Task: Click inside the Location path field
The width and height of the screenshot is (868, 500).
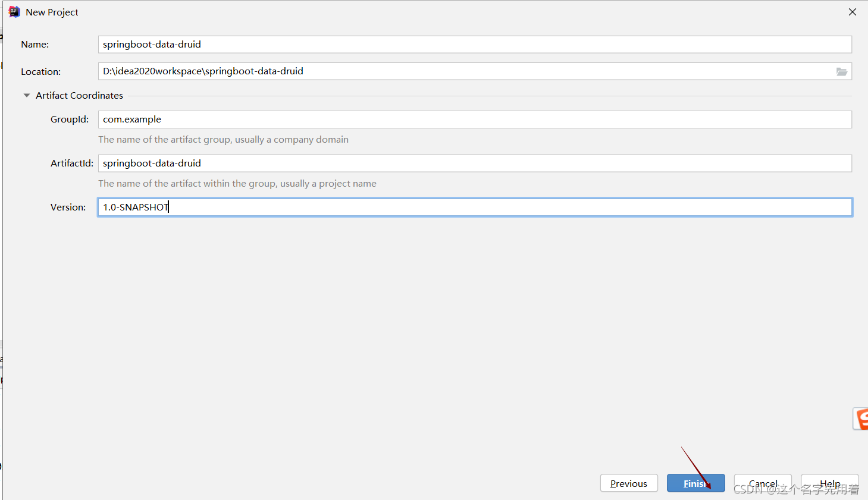Action: click(x=466, y=71)
